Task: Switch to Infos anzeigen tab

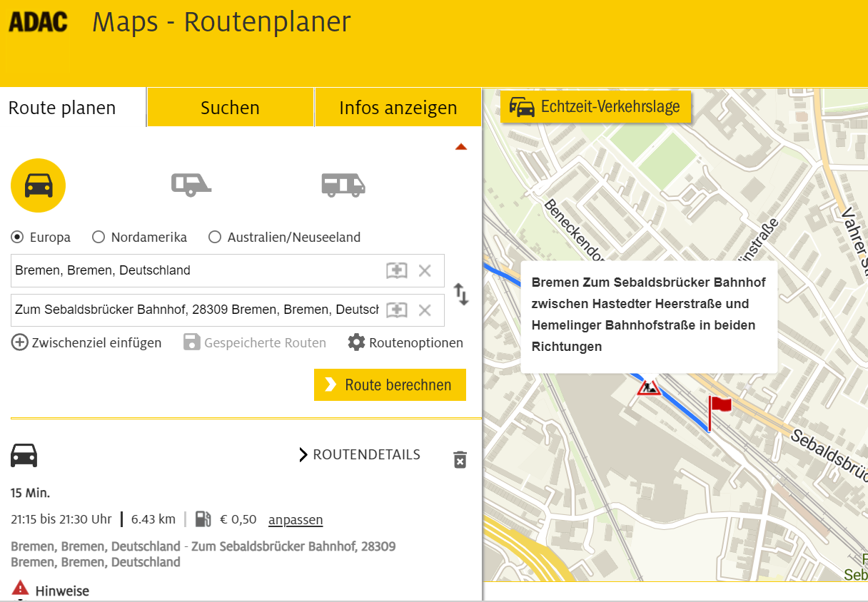Action: [x=398, y=108]
